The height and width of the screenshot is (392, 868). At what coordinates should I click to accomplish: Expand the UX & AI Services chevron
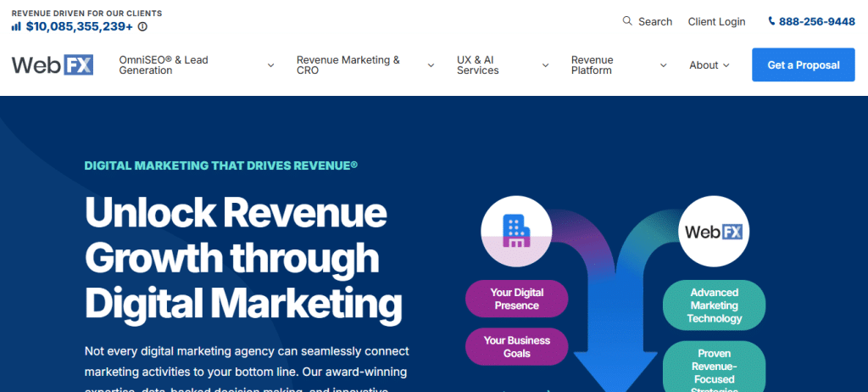[x=545, y=65]
